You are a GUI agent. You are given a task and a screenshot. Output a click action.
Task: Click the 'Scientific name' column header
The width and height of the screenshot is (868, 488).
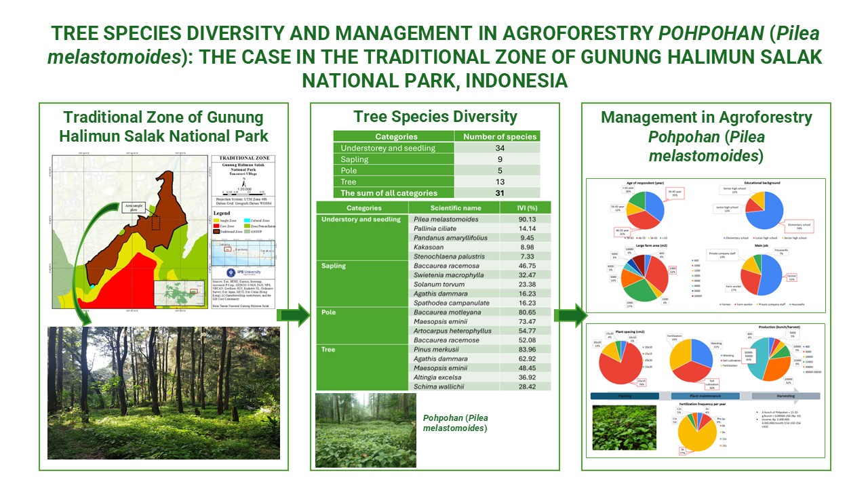tap(445, 208)
